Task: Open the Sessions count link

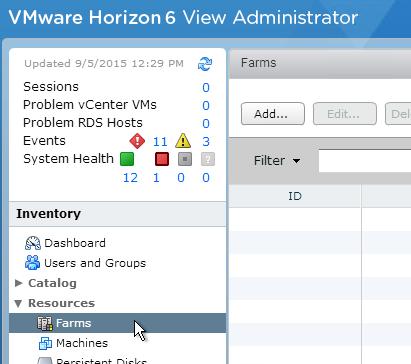Action: (x=206, y=87)
